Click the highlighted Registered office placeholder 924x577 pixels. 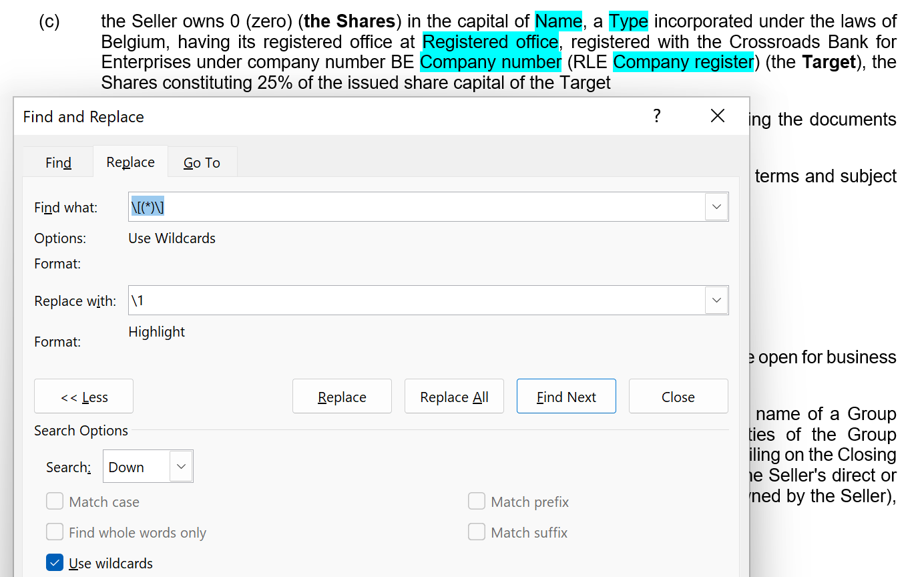tap(491, 42)
